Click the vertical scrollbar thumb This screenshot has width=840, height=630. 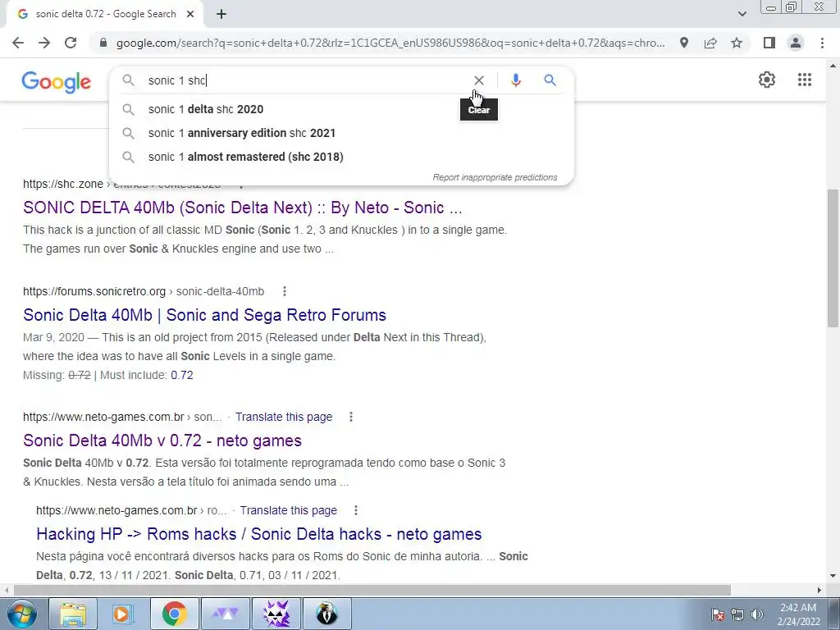tap(833, 257)
